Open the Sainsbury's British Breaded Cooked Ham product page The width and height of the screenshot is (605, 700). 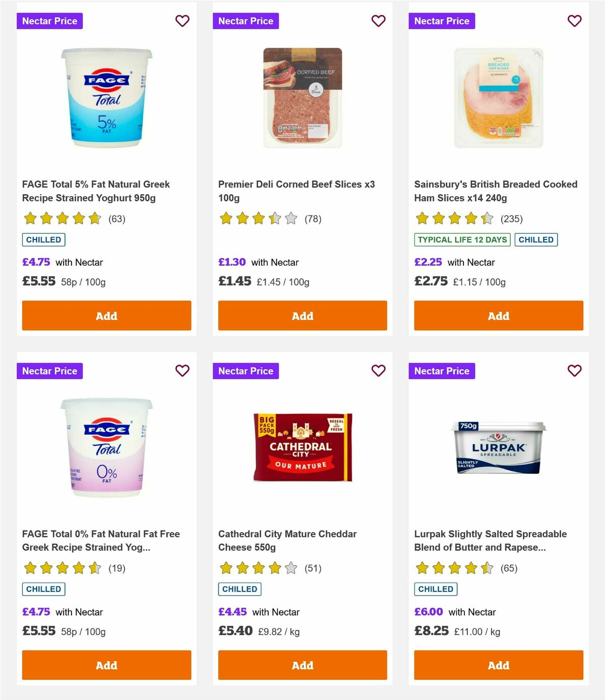point(496,191)
